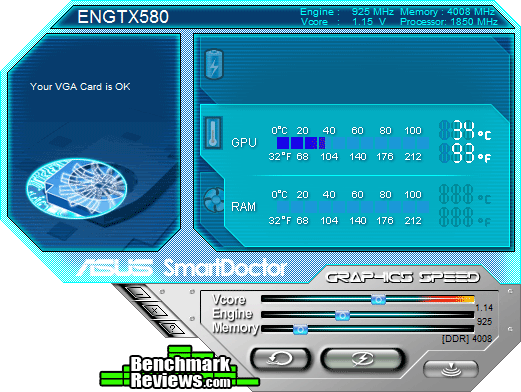Image resolution: width=521 pixels, height=392 pixels.
Task: Click the GPU label in temperature panel
Action: tap(244, 143)
